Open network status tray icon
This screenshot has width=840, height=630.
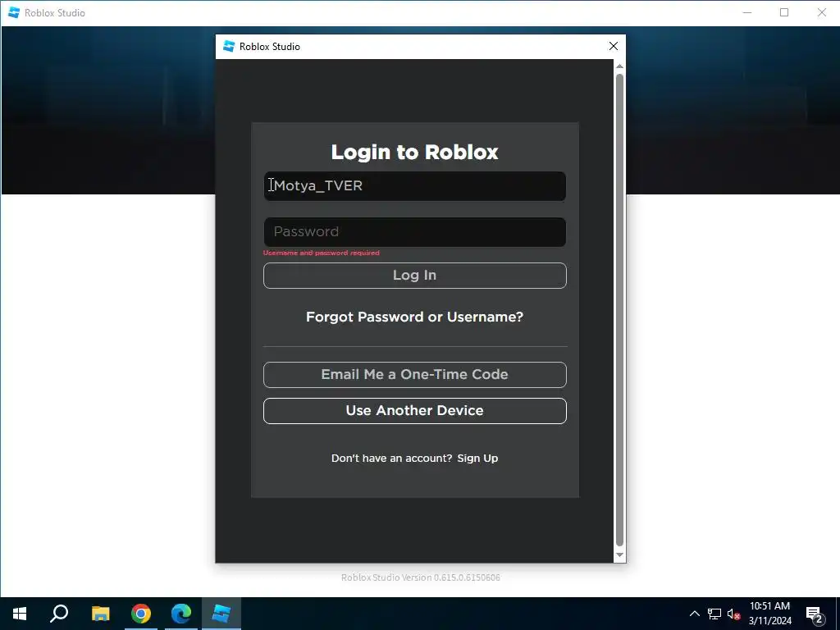pyautogui.click(x=714, y=614)
